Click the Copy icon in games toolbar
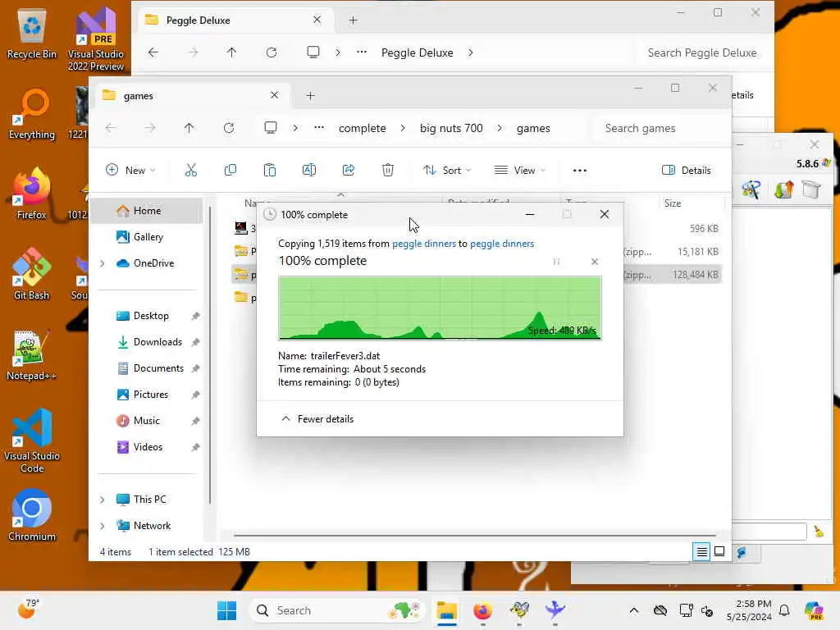Screen dimensions: 840x630 click(231, 171)
